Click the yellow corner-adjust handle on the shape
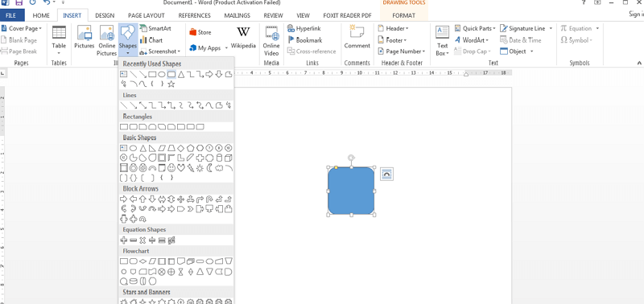Image resolution: width=644 pixels, height=304 pixels. (336, 167)
